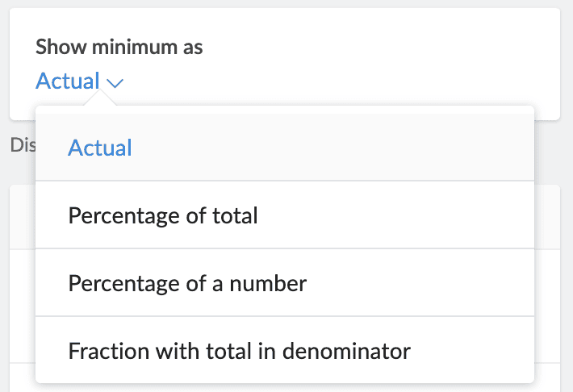The image size is (573, 392).
Task: Keep minimum shown as Actual in the list
Action: coord(100,148)
